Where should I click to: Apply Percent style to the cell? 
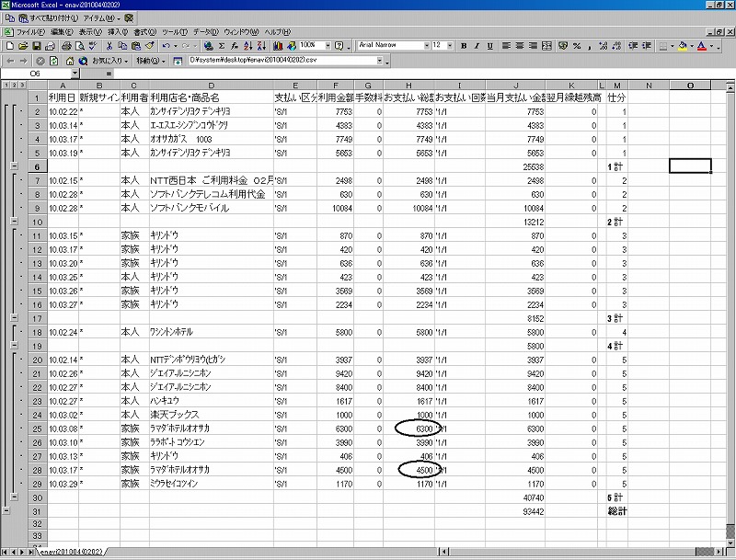[x=577, y=45]
